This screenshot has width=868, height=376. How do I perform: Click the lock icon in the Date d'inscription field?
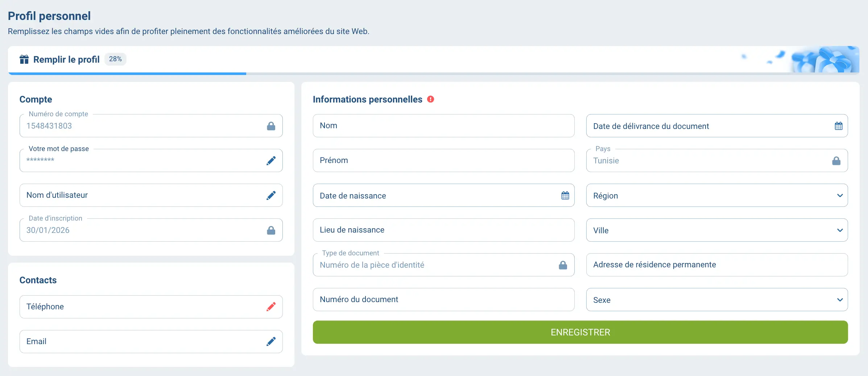[271, 230]
